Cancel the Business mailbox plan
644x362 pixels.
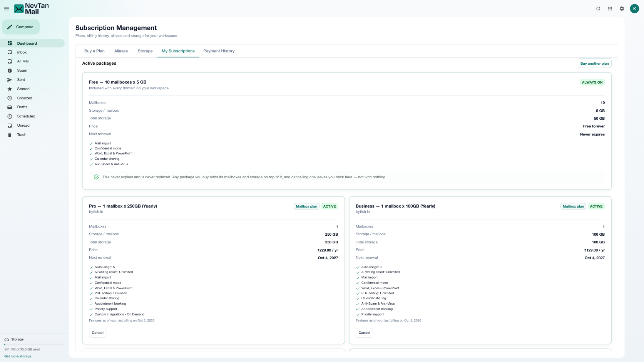[x=364, y=333]
